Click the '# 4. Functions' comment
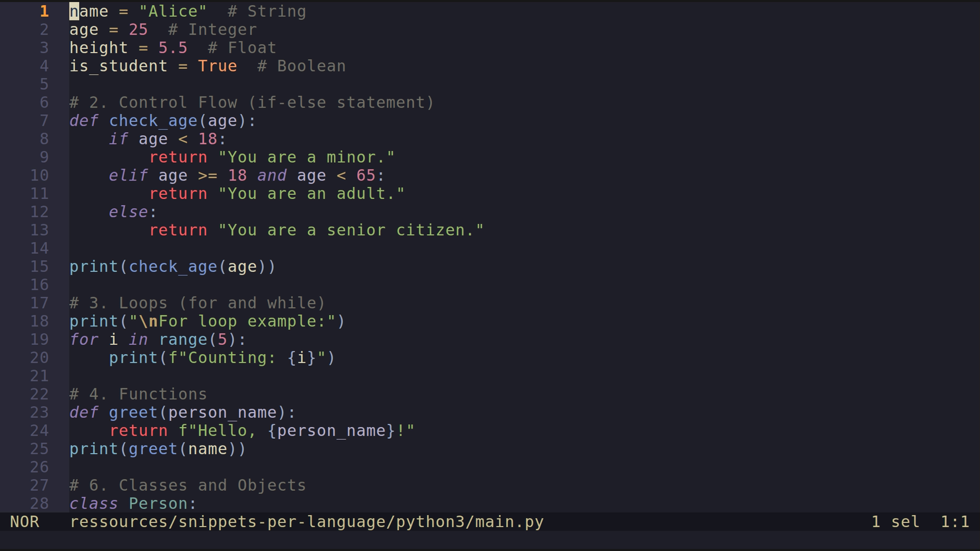Image resolution: width=980 pixels, height=551 pixels. (x=138, y=394)
